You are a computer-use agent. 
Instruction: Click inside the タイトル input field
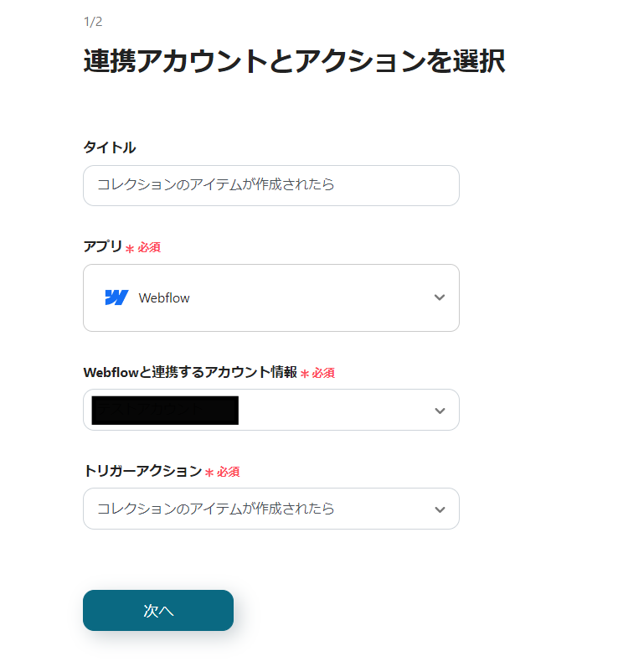[x=270, y=185]
